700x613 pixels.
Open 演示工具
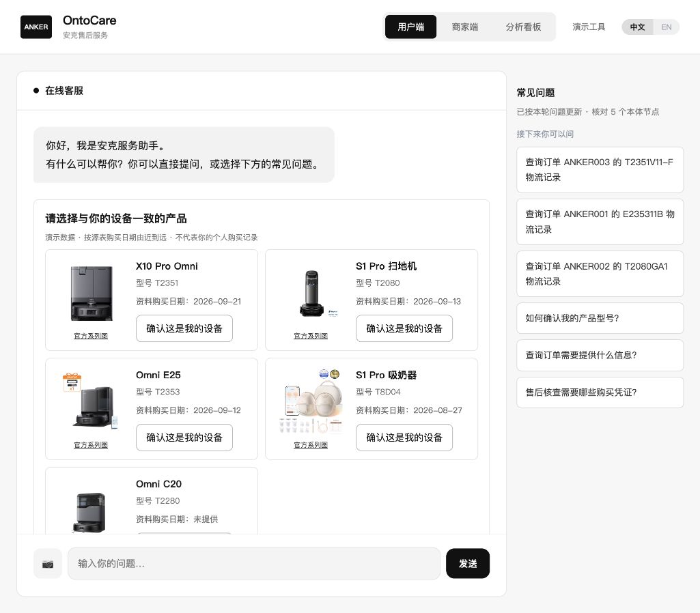point(589,27)
